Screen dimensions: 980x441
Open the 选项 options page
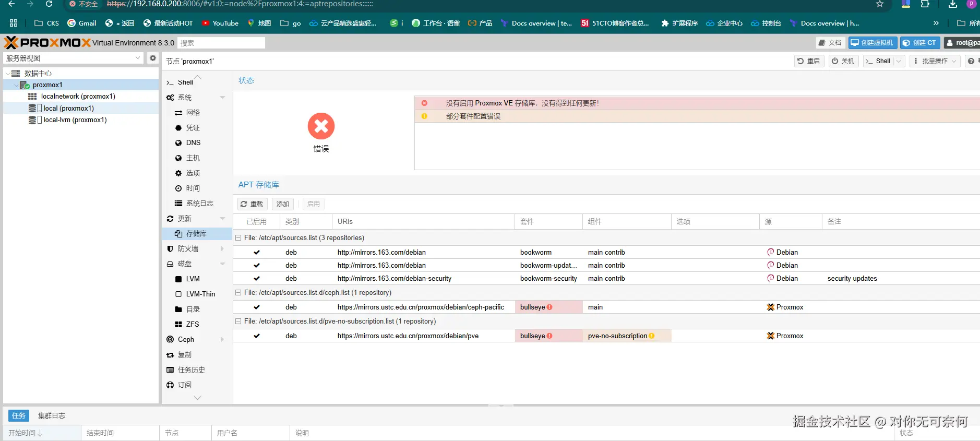point(193,173)
